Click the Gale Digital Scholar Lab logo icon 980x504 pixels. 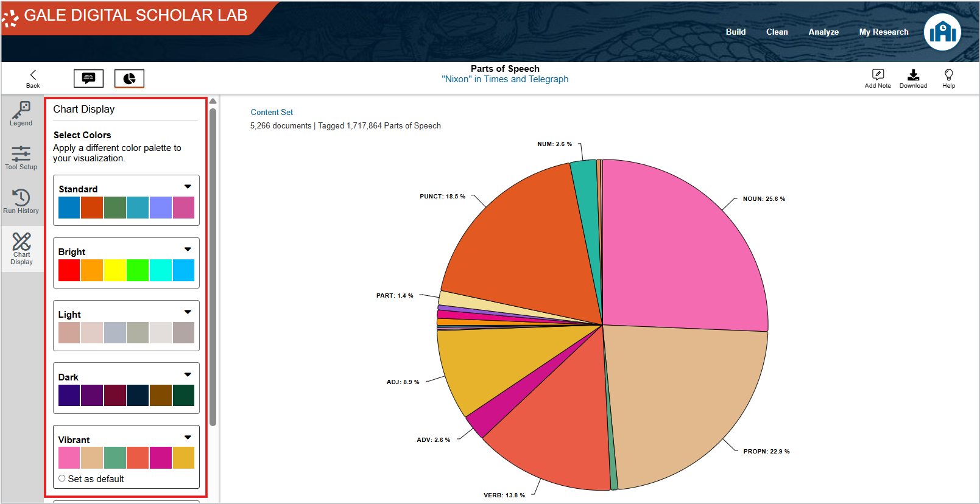(10, 18)
